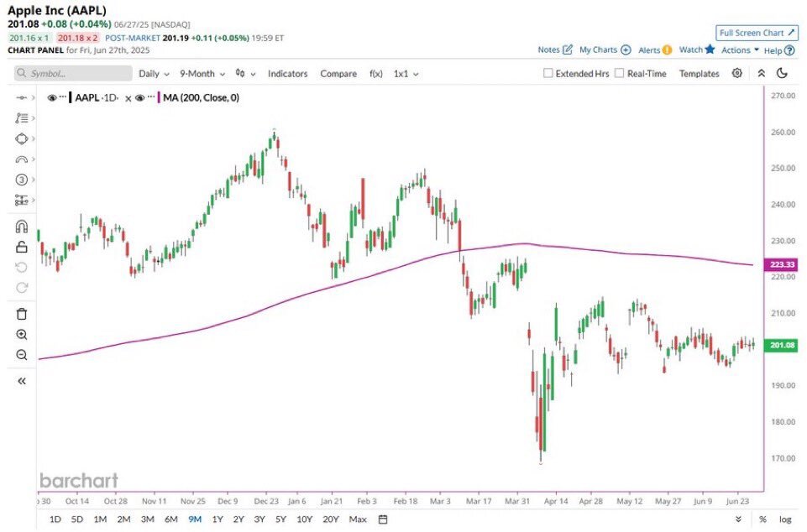807x532 pixels.
Task: Select the measurement levels tool in sidebar
Action: point(21,201)
